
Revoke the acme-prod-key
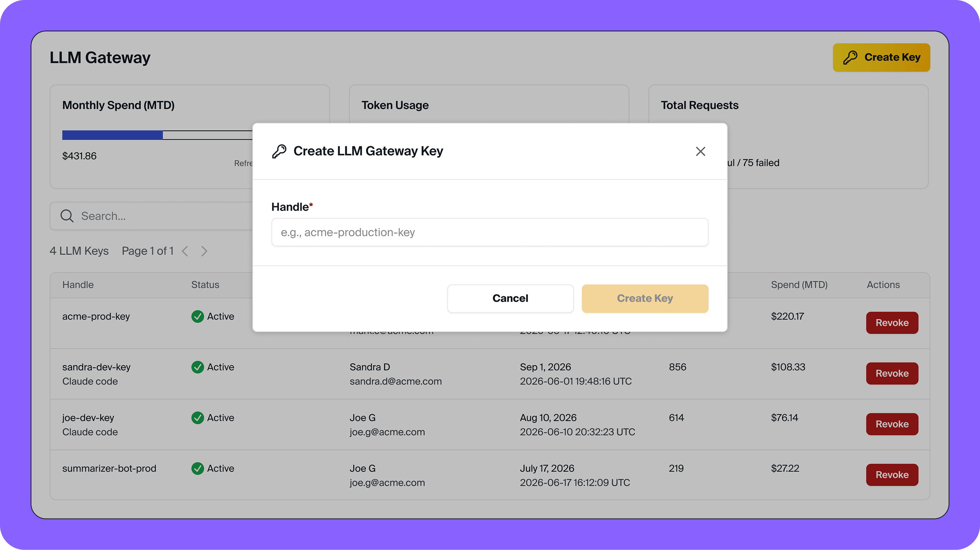tap(892, 323)
